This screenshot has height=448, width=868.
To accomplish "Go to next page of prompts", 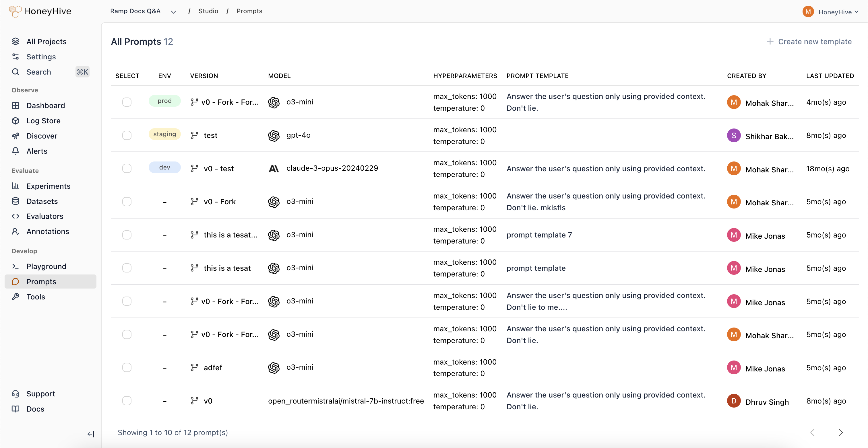I will click(x=840, y=433).
